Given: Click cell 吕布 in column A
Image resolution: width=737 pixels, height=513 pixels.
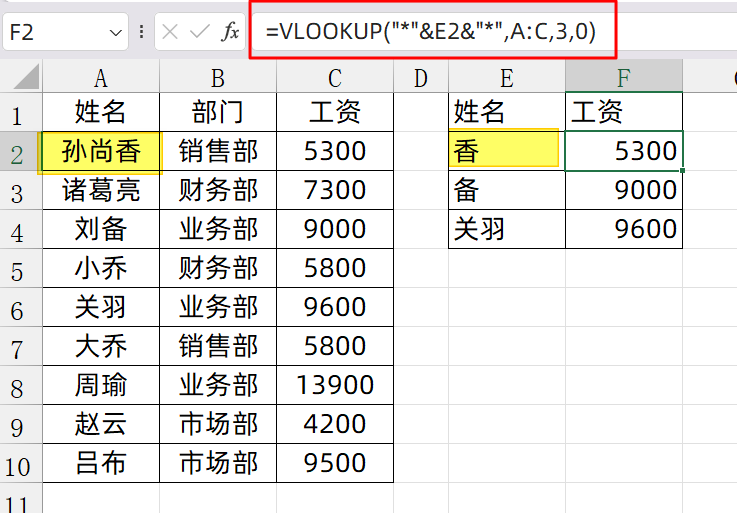Looking at the screenshot, I should pyautogui.click(x=101, y=464).
